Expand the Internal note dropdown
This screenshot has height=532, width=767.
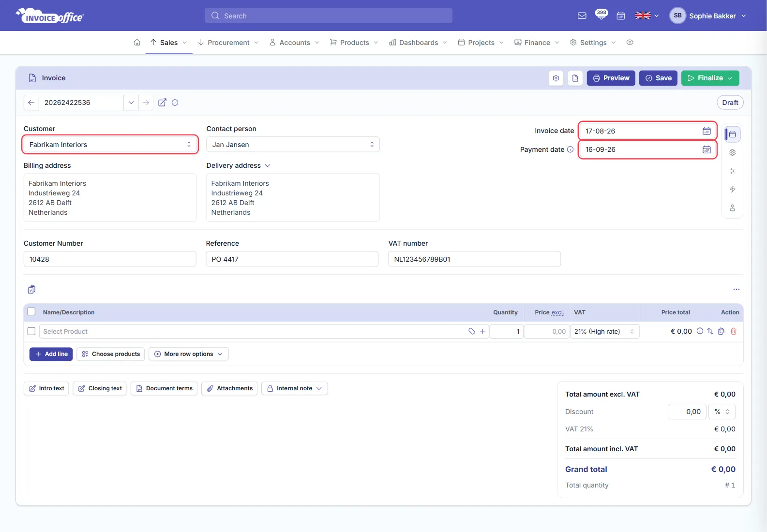coord(295,388)
